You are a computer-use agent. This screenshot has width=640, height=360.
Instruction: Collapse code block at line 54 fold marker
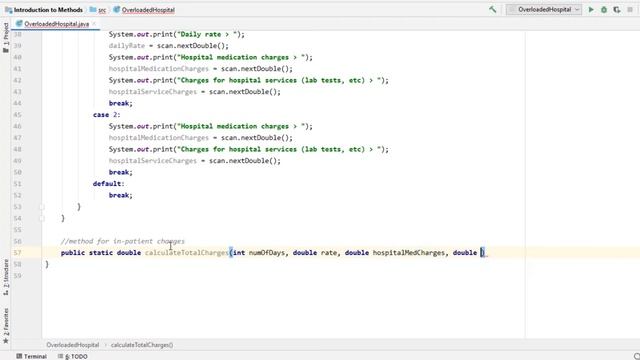tap(42, 218)
